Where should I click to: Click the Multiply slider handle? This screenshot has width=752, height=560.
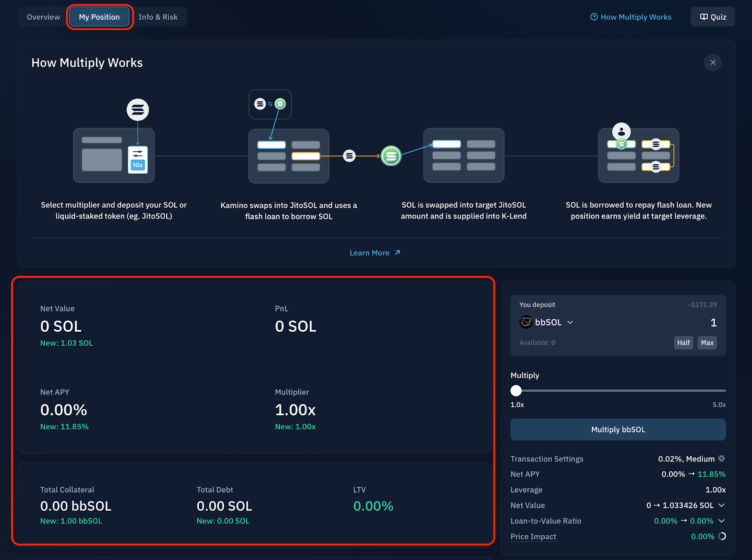point(516,390)
